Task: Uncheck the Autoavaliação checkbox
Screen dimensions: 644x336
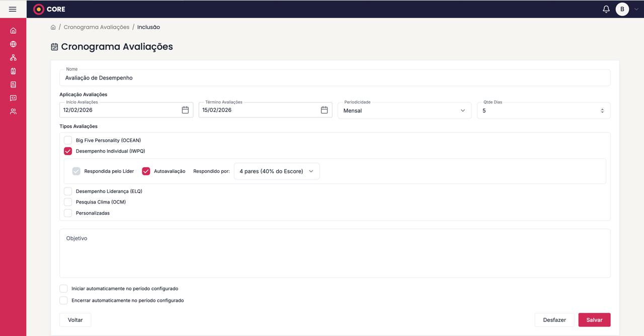Action: pos(146,171)
